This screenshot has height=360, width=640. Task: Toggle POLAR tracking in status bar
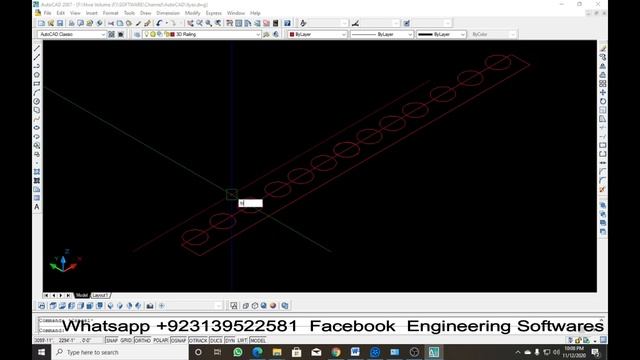point(160,340)
